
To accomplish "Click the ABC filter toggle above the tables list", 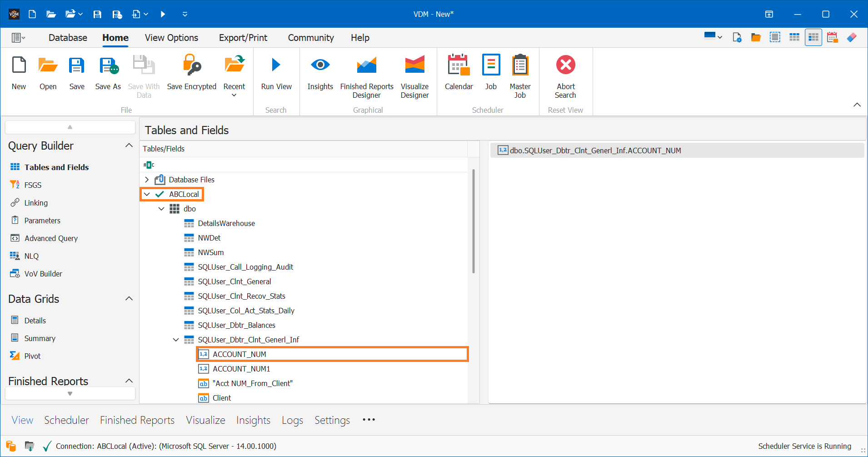I will 149,164.
